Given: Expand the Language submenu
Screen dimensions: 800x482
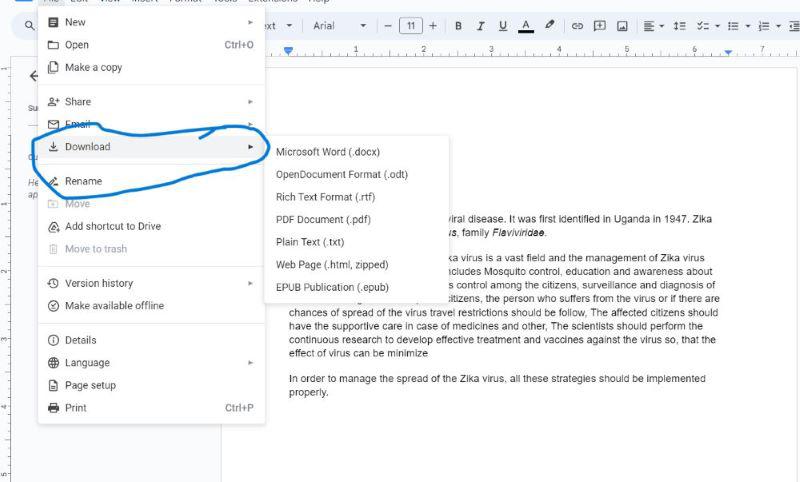Looking at the screenshot, I should click(x=152, y=363).
